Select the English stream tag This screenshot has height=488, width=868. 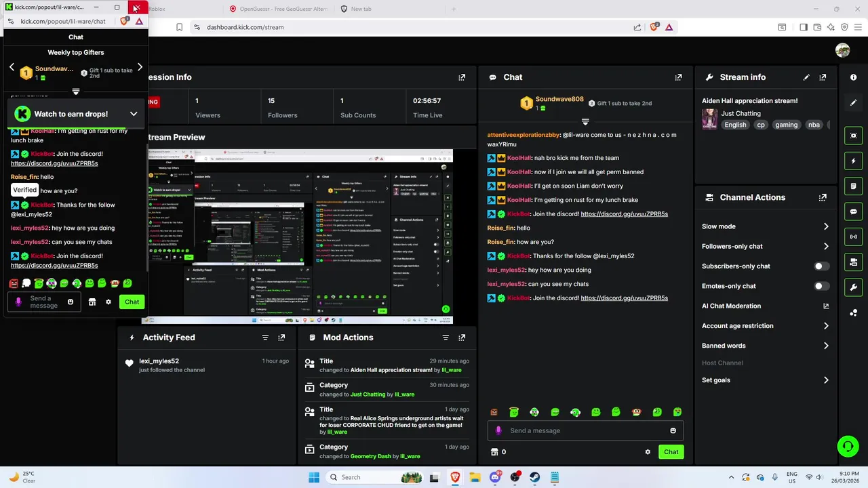pos(735,125)
